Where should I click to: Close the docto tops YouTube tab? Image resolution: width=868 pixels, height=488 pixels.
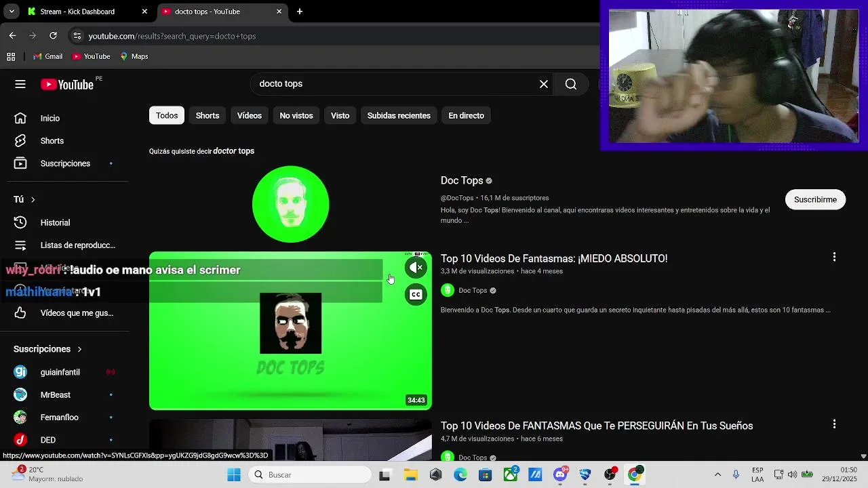(279, 12)
